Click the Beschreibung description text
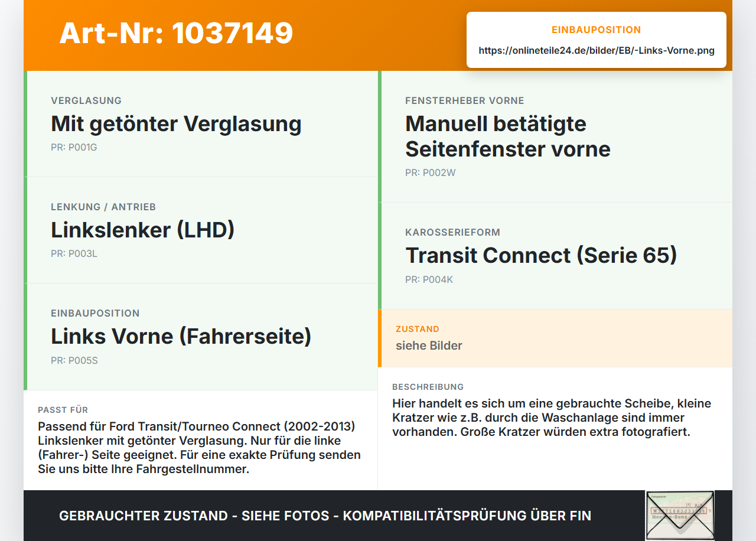 [552, 418]
